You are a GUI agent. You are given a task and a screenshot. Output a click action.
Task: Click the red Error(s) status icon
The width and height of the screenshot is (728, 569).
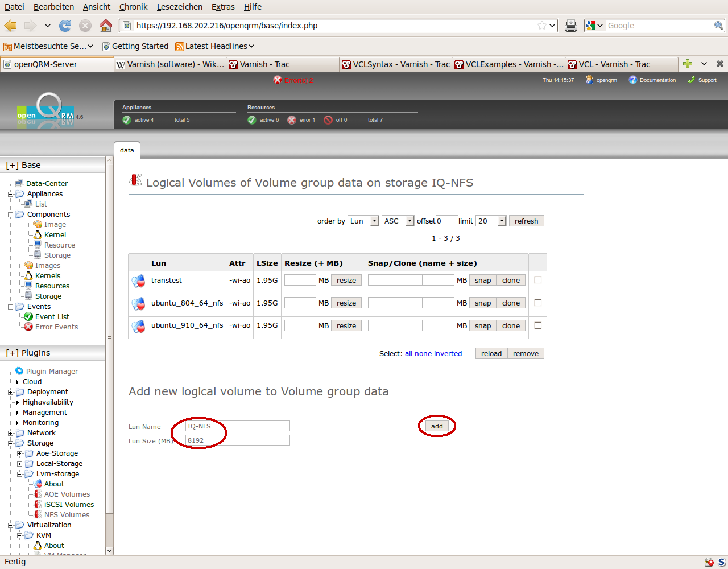click(x=278, y=80)
